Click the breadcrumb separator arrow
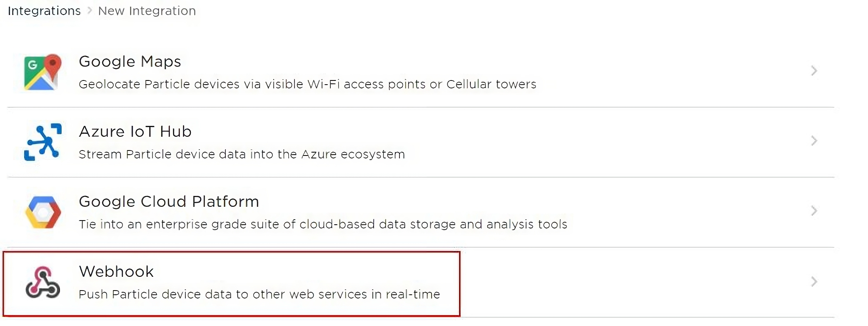This screenshot has height=326, width=868. pyautogui.click(x=90, y=10)
